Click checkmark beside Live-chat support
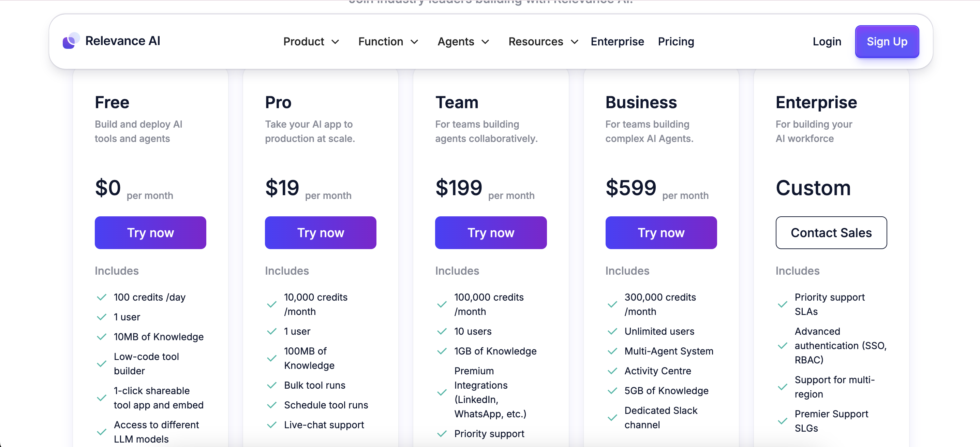This screenshot has height=447, width=980. click(272, 424)
